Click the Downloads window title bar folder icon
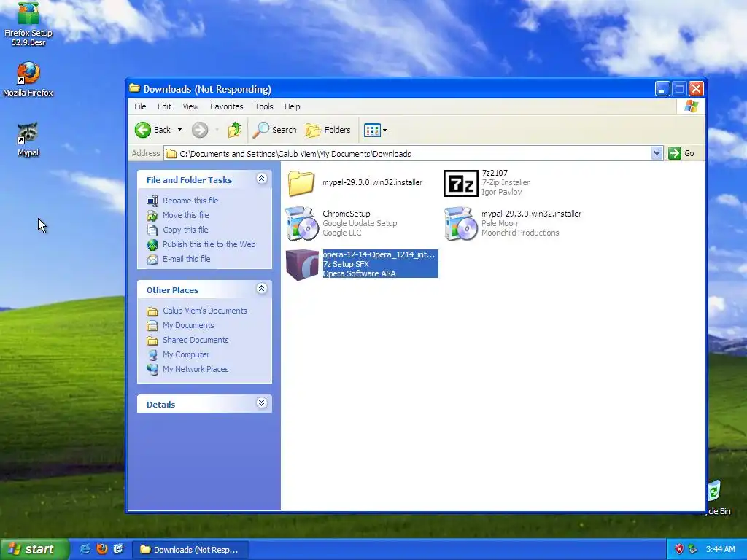The image size is (747, 560). click(x=135, y=88)
